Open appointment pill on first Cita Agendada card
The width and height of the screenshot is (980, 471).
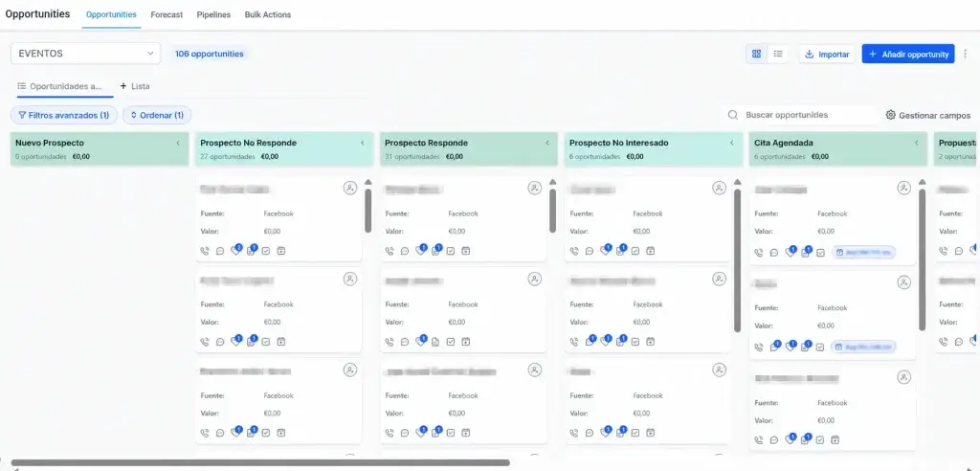pos(864,253)
